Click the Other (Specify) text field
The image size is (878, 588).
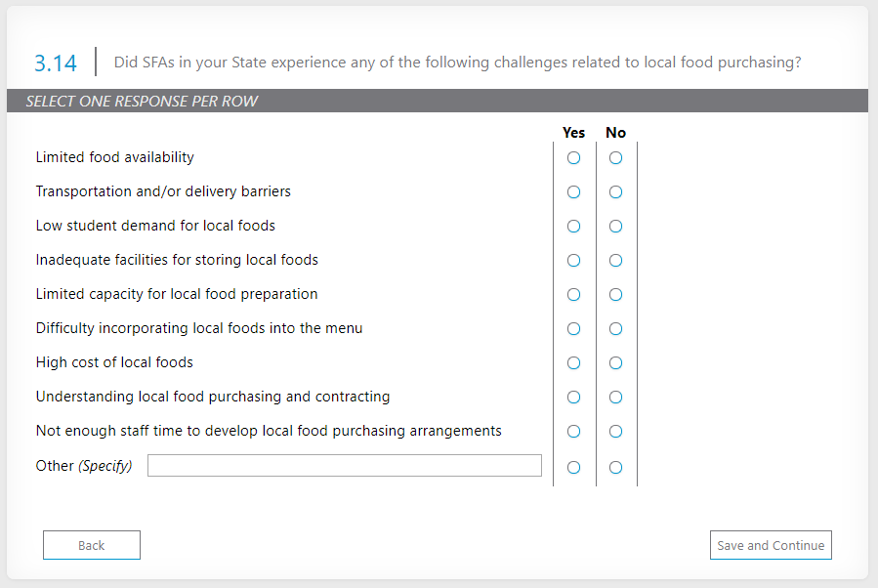344,466
